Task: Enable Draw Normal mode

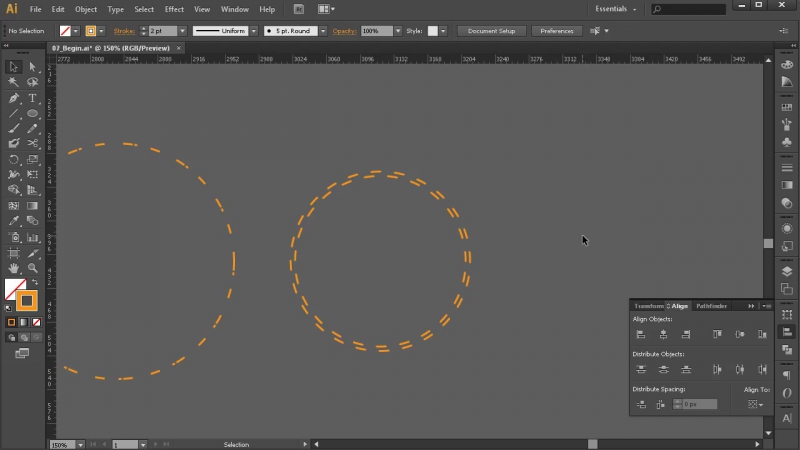Action: (x=11, y=337)
